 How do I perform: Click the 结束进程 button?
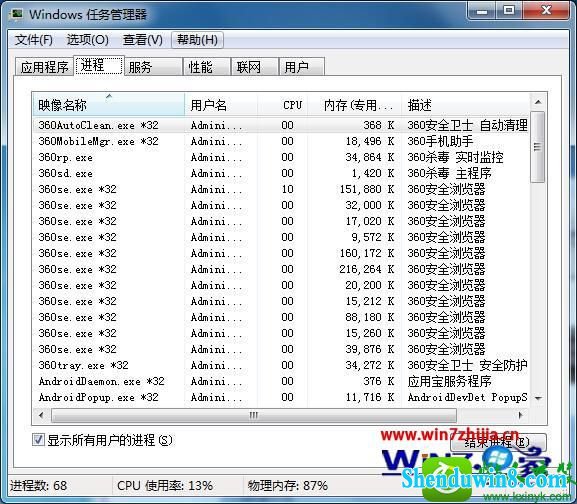(x=498, y=443)
